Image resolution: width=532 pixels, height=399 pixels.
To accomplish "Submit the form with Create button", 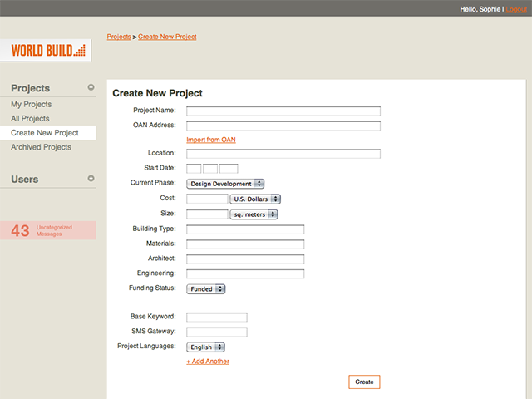I will click(x=364, y=382).
